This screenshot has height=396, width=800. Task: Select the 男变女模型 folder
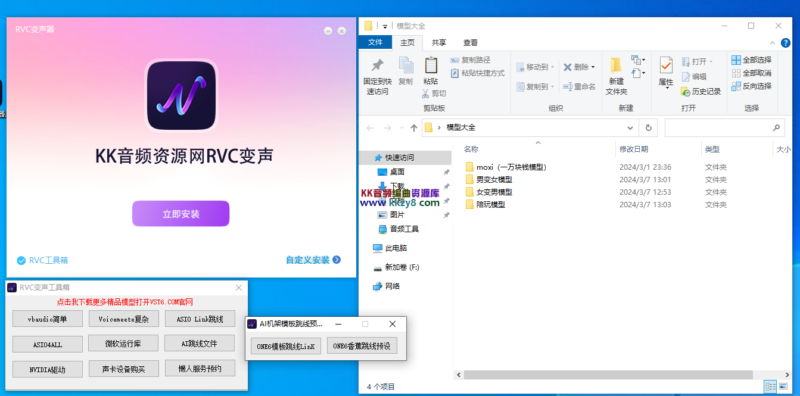[489, 180]
